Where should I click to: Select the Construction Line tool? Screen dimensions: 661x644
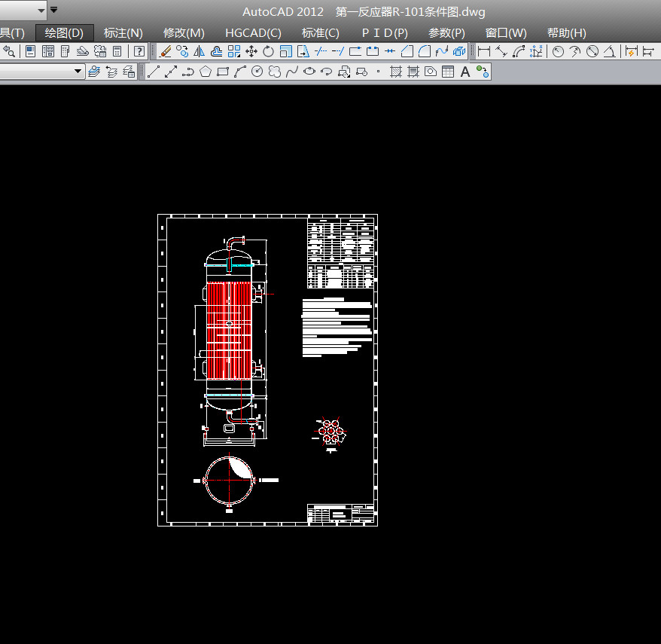(171, 72)
